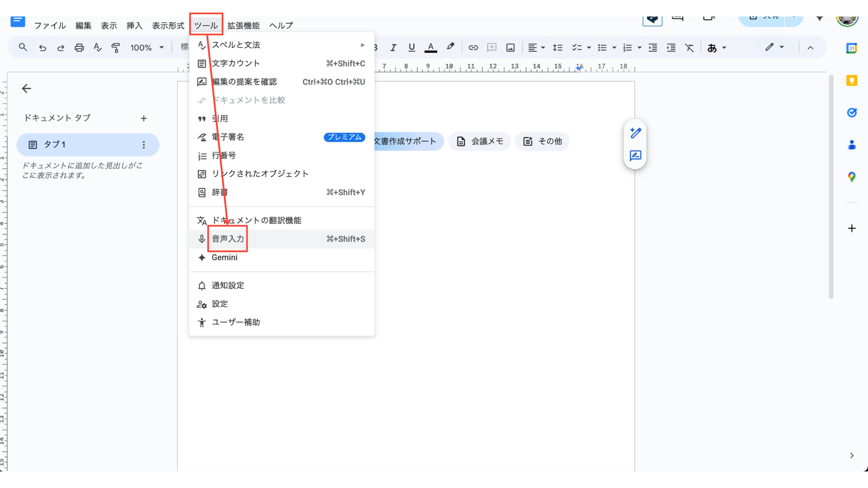Open the 100% zoom dropdown
The height and width of the screenshot is (488, 868).
(x=147, y=47)
